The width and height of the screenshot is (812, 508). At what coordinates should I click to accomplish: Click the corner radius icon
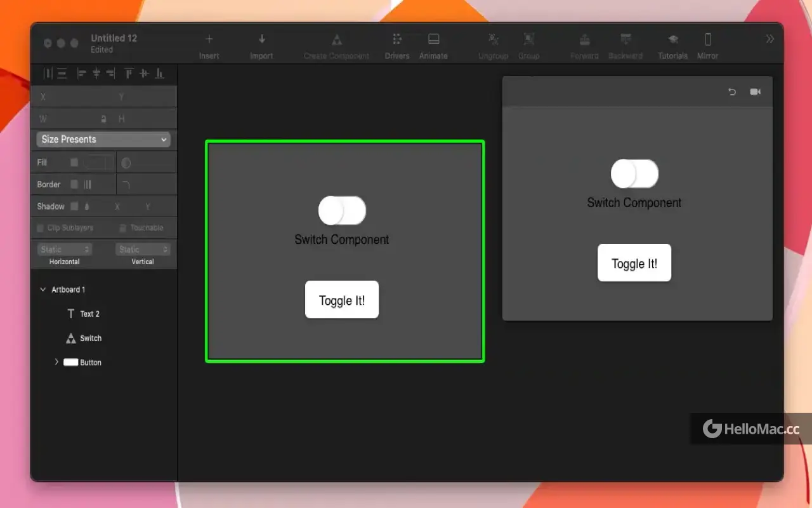click(126, 185)
